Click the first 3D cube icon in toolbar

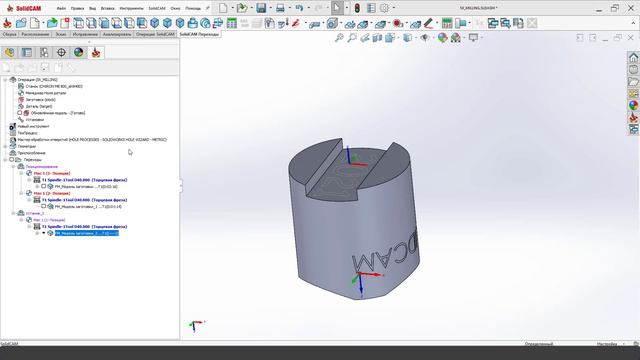[x=155, y=23]
